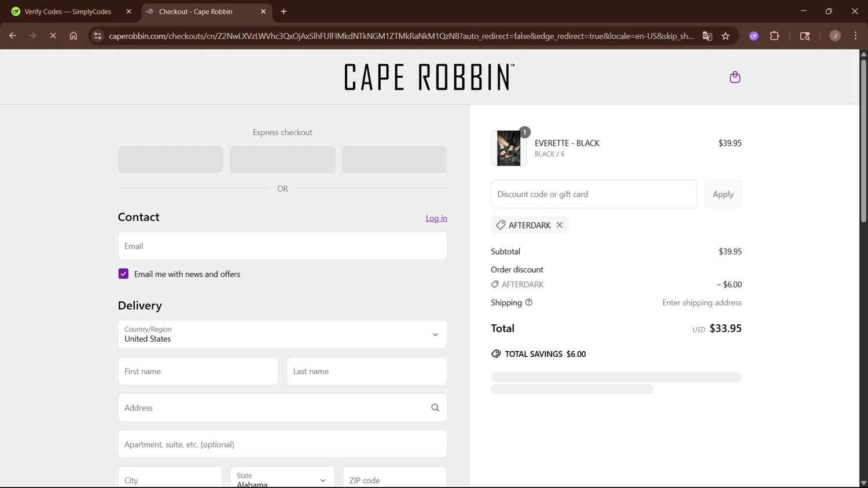Click the browser forward arrow
868x488 pixels.
click(x=32, y=36)
